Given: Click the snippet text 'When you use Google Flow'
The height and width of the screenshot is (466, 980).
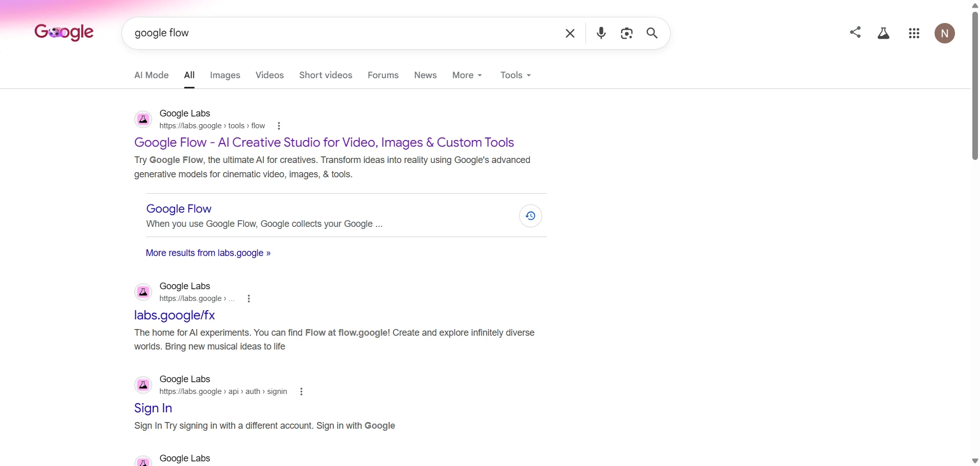Looking at the screenshot, I should tap(264, 224).
